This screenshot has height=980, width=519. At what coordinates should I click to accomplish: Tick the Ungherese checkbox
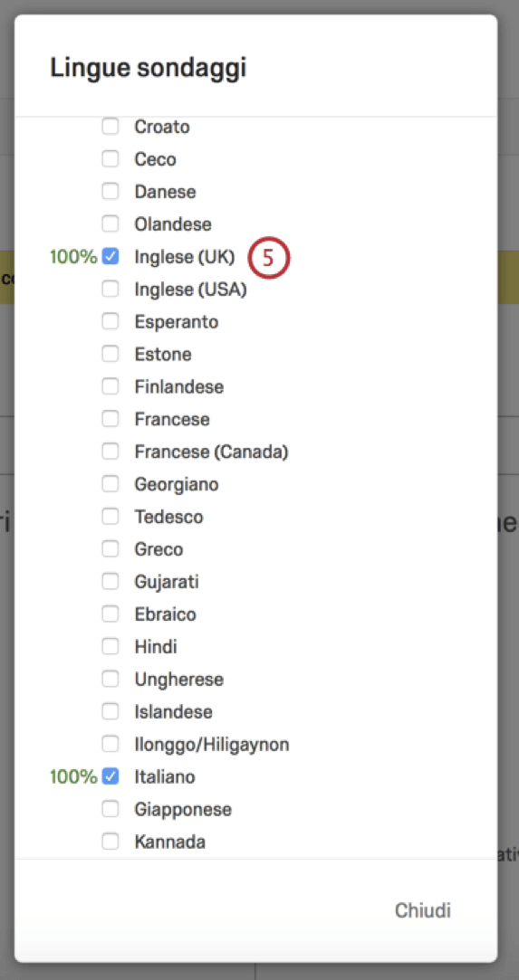[x=111, y=680]
